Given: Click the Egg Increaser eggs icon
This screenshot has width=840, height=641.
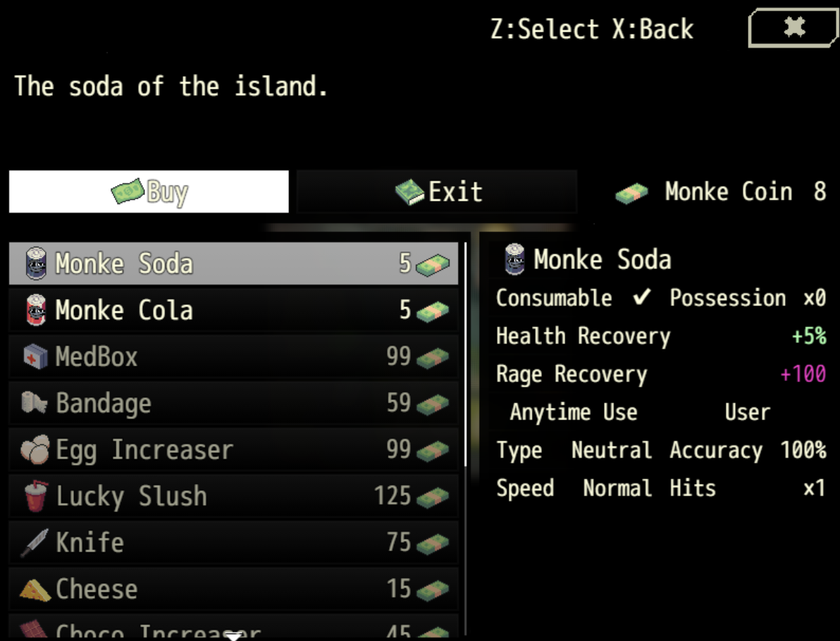Looking at the screenshot, I should 35,449.
